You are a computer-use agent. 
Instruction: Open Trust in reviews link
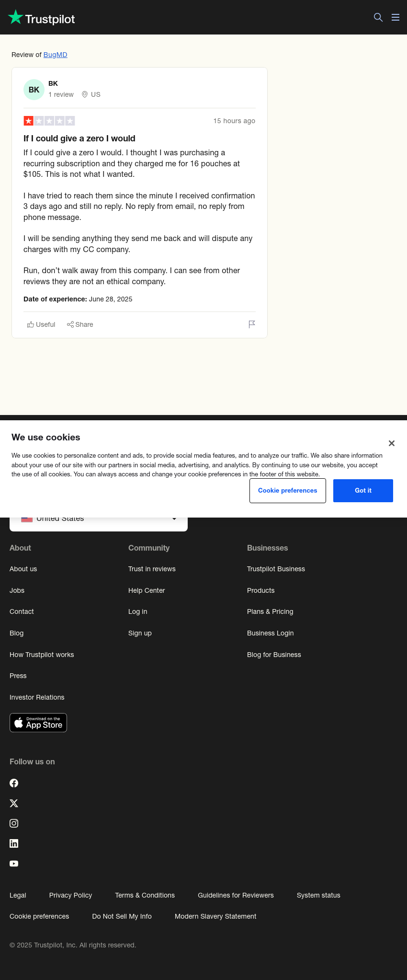pyautogui.click(x=152, y=569)
